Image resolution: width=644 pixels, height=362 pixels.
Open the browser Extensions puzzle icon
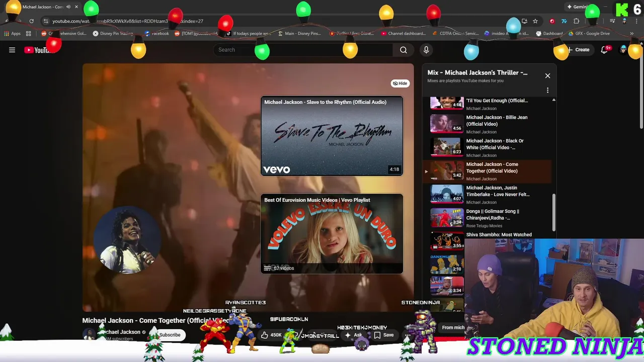tap(577, 21)
